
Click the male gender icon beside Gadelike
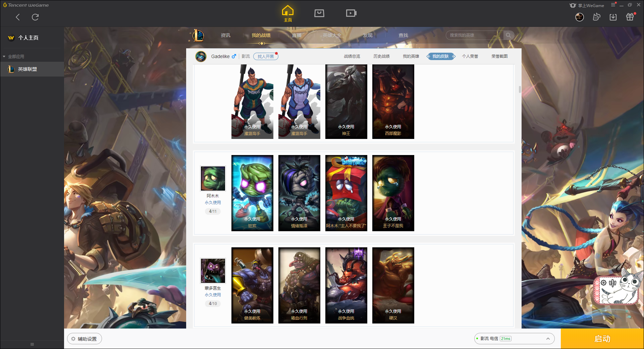(234, 56)
